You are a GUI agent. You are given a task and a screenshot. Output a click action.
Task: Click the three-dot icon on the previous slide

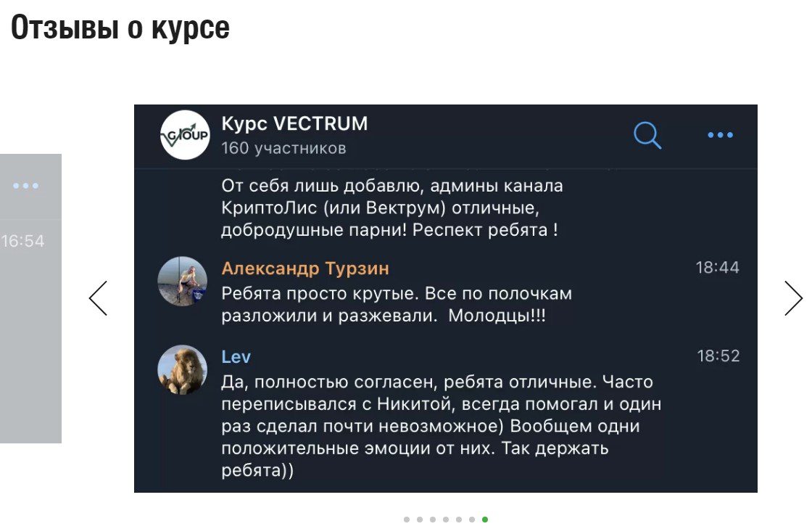(26, 186)
